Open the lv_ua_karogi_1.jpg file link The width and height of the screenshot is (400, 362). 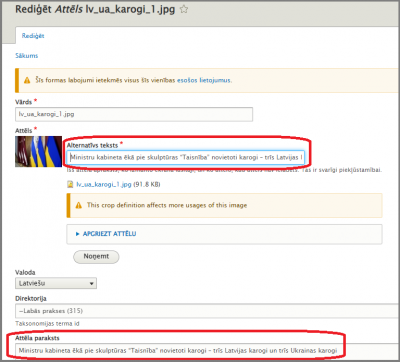[104, 184]
